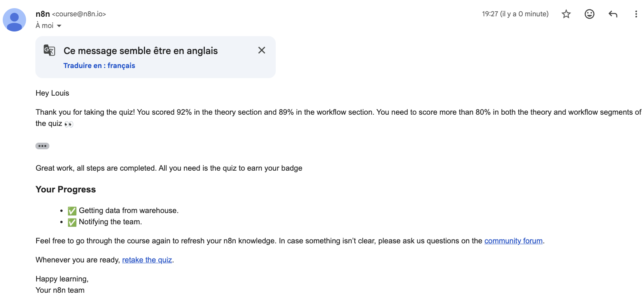
Task: Open the three-dot more options menu
Action: 636,14
